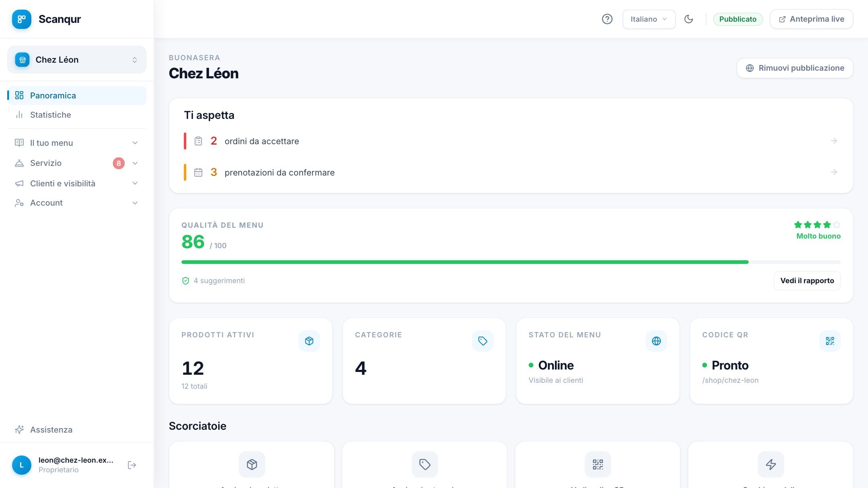868x488 pixels.
Task: Expand Clienti e visibilità section
Action: click(77, 183)
